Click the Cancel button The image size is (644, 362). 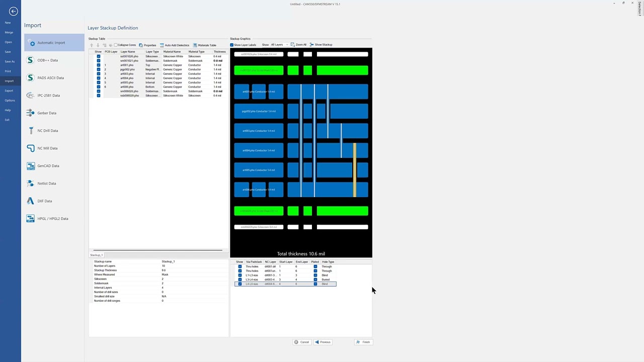pos(302,342)
